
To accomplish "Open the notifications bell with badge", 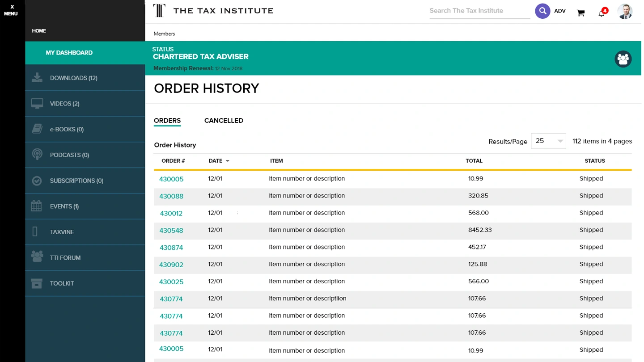I will click(602, 13).
